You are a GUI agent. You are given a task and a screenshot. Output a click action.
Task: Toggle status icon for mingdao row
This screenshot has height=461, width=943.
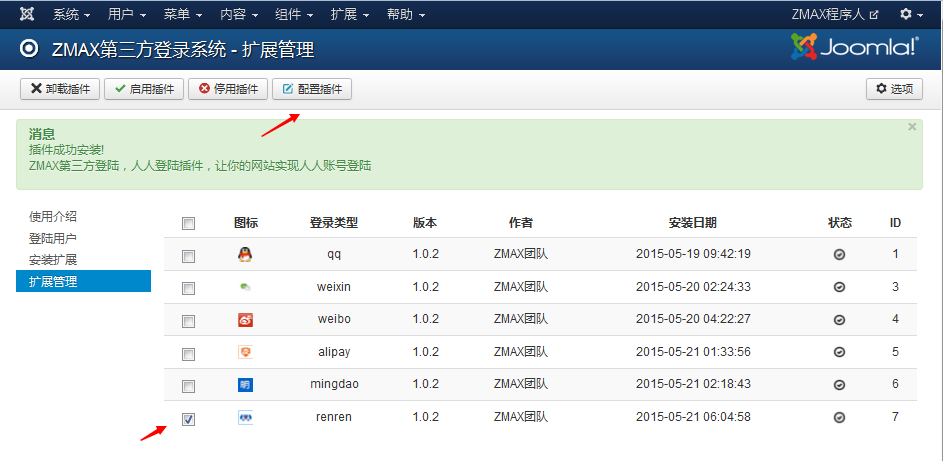[840, 385]
